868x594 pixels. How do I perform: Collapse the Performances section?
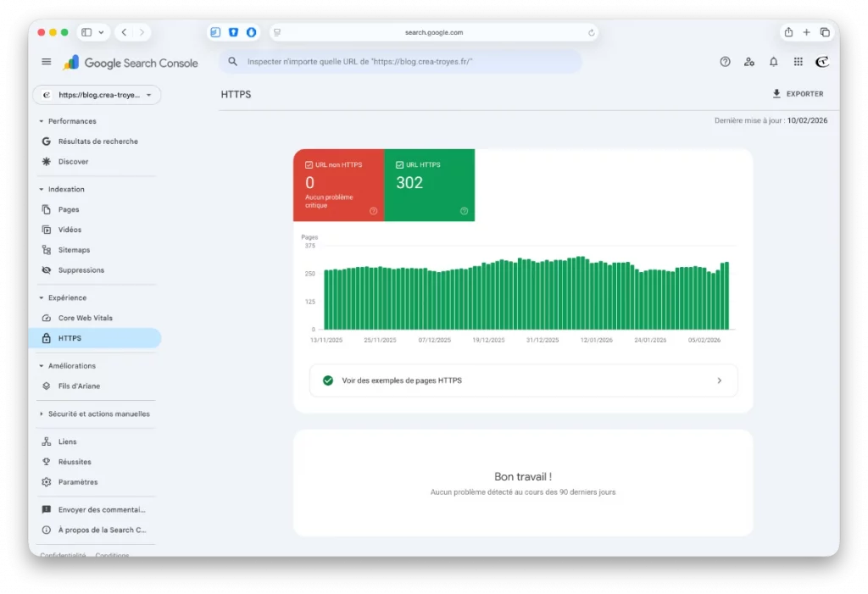click(x=42, y=121)
